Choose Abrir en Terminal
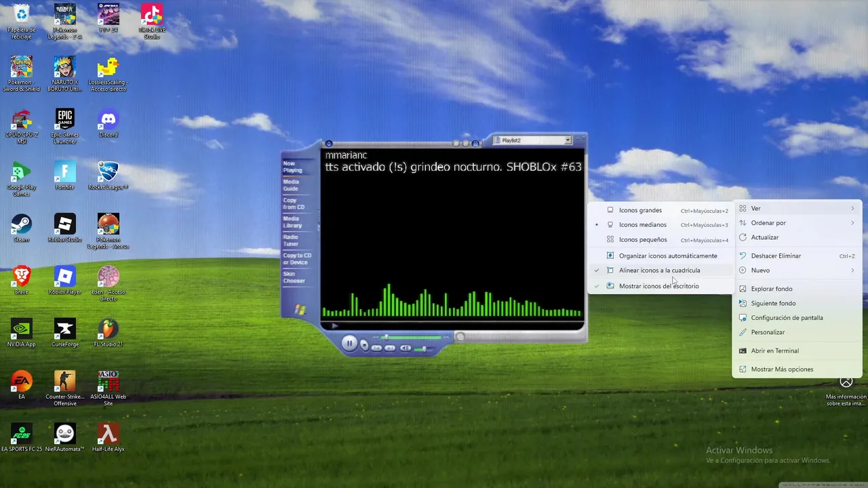Viewport: 868px width, 488px height. tap(797, 350)
